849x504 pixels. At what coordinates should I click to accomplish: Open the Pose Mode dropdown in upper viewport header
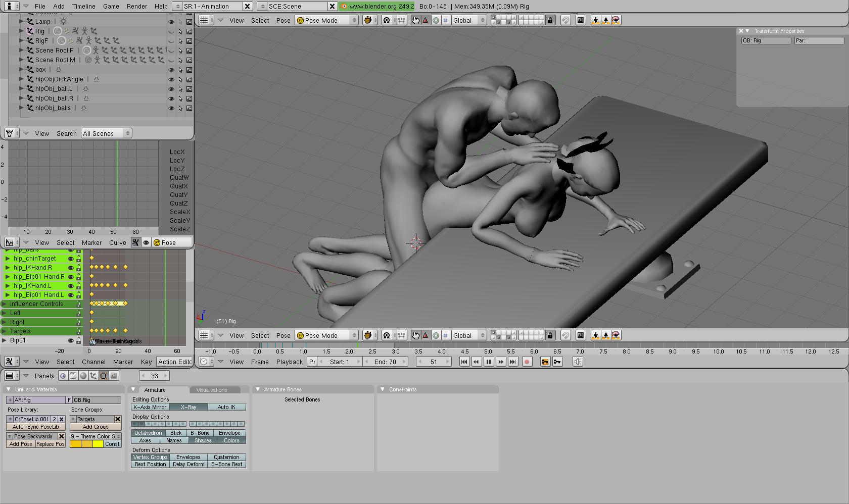point(326,20)
